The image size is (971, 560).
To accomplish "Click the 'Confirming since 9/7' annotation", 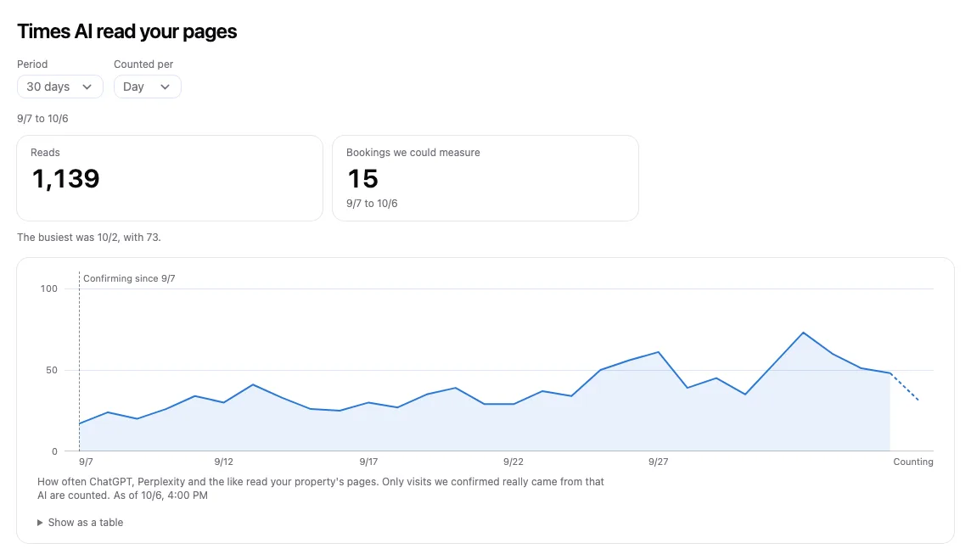I will (129, 278).
